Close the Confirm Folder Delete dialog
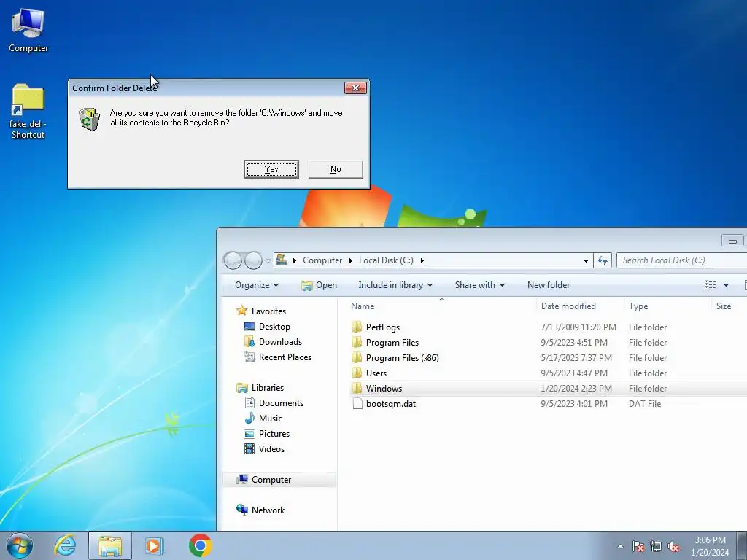This screenshot has height=560, width=747. [355, 87]
